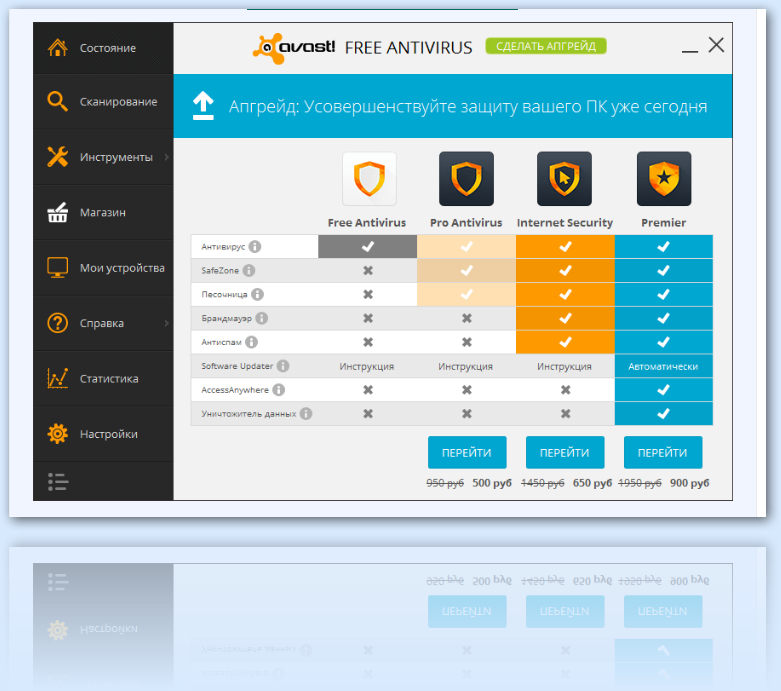
Task: Click the wrench icon for Инструменты
Action: (x=58, y=156)
